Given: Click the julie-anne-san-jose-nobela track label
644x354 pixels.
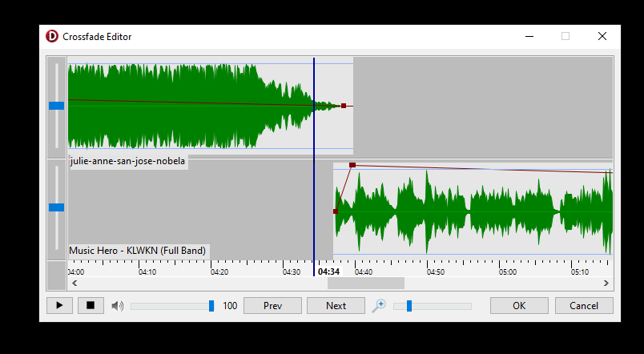Looking at the screenshot, I should pos(127,161).
